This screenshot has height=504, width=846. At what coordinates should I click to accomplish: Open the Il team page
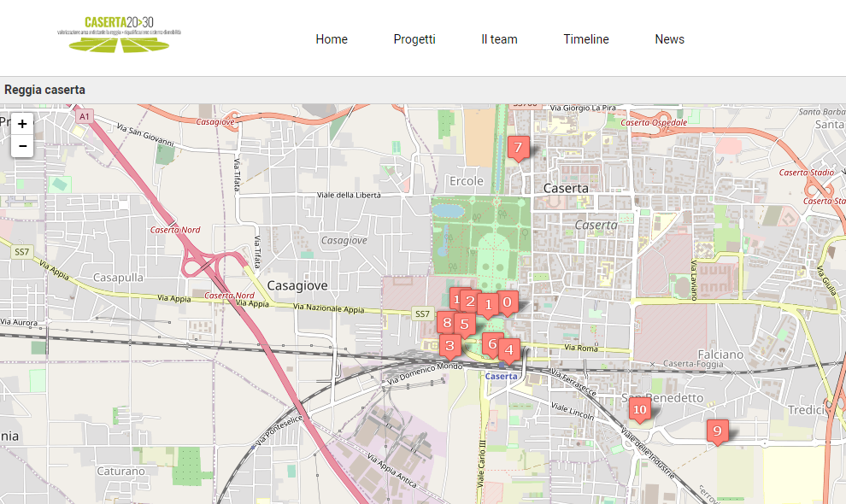[499, 39]
